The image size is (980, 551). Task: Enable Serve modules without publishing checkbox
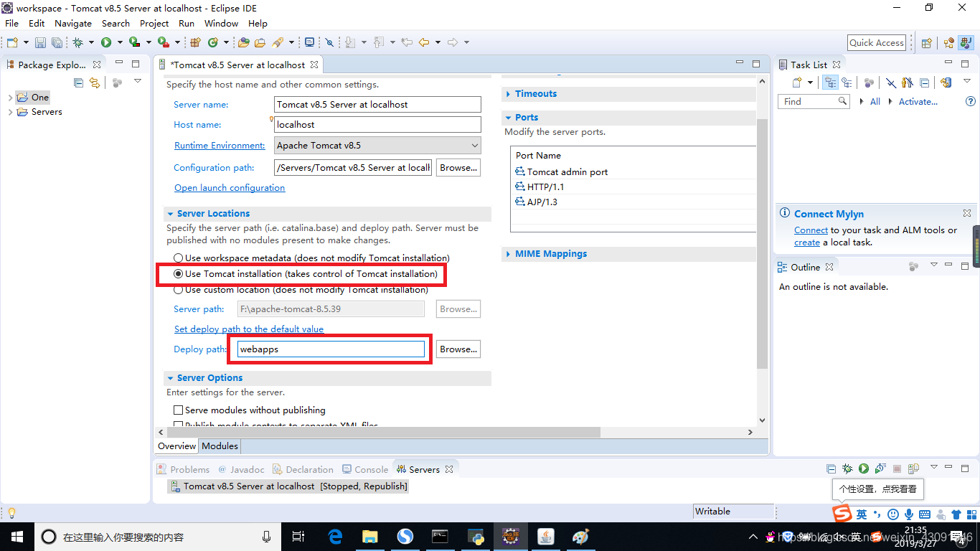(x=179, y=410)
